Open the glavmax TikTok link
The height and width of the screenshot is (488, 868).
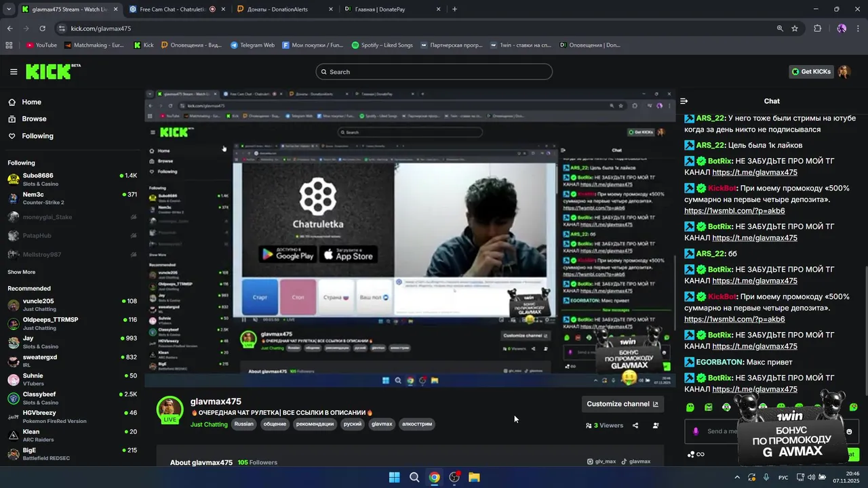636,462
